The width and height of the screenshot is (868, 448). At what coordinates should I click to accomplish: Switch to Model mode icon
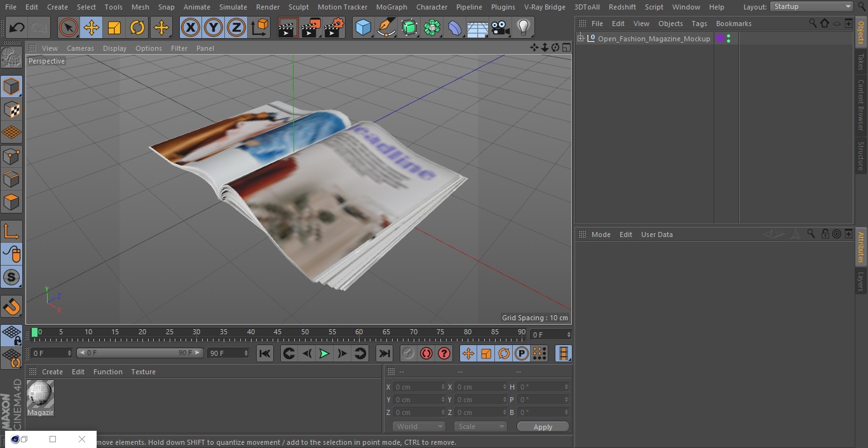pos(11,86)
